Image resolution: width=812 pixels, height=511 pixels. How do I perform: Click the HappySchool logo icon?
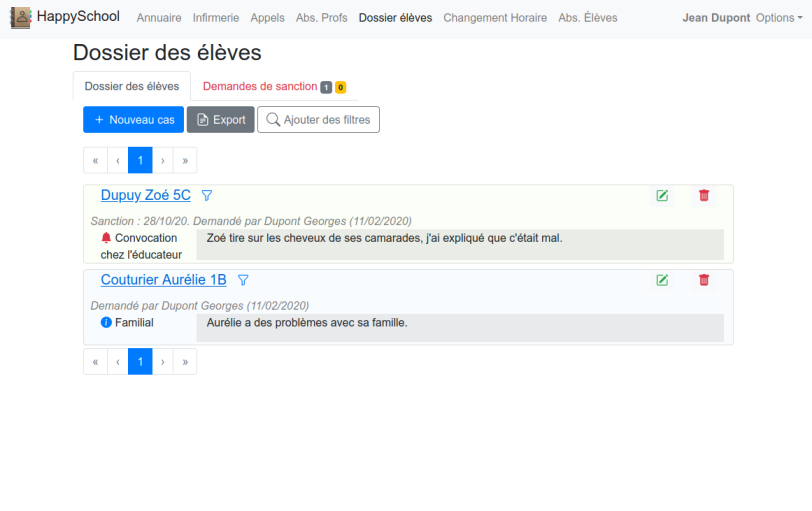21,18
